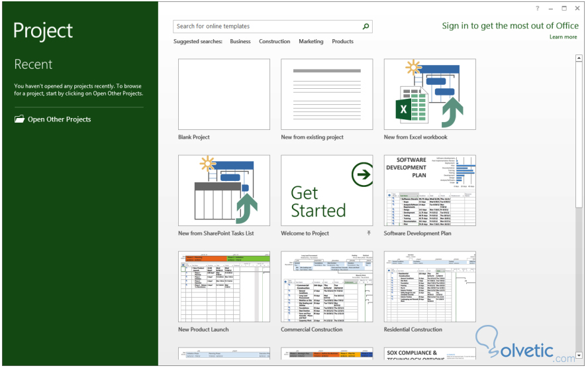Click the template list scrollbar thumb

(579, 135)
